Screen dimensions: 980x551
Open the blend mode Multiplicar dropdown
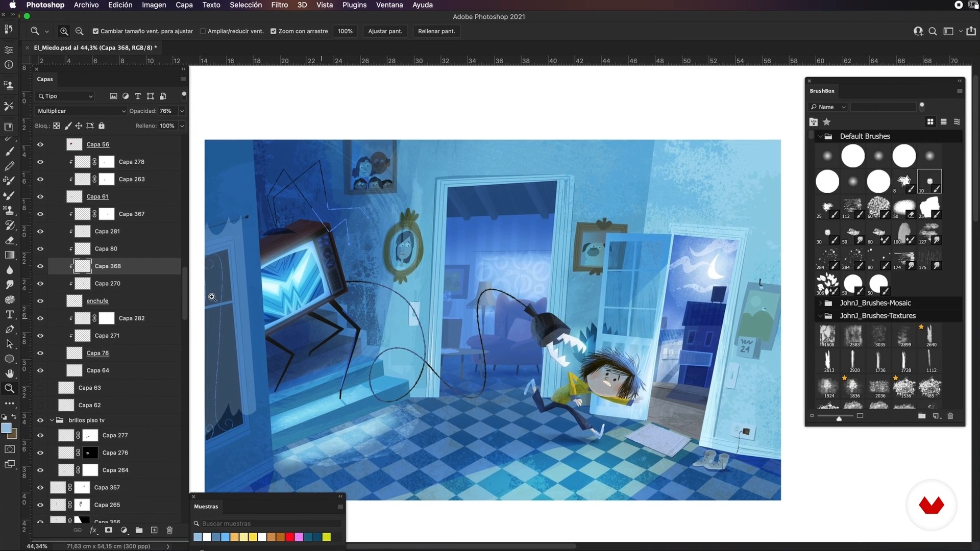point(81,111)
